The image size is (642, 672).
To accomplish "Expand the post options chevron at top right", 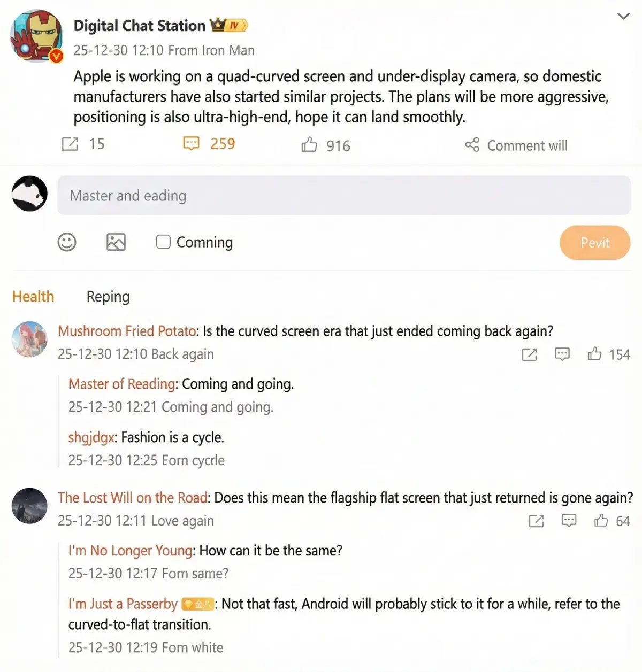I will point(623,17).
